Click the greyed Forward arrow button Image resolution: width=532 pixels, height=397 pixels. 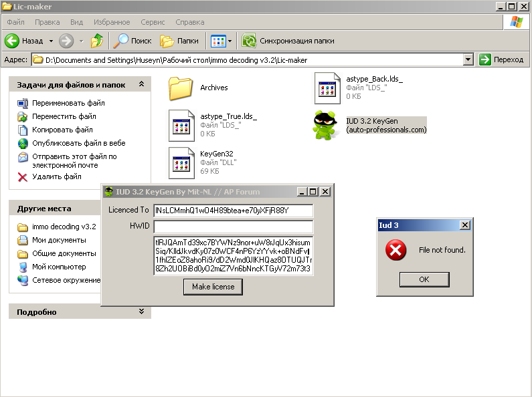66,41
